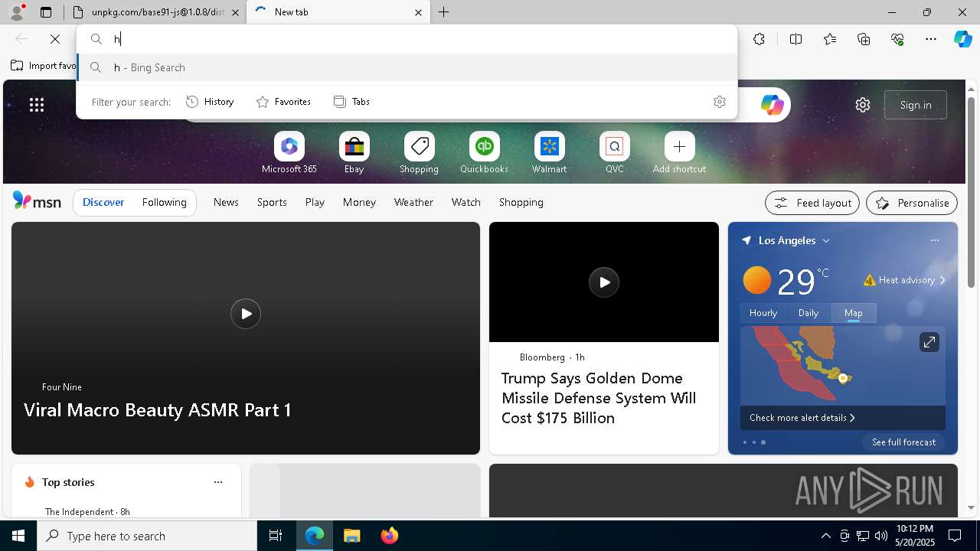Filter search by Tabs
Viewport: 980px width, 551px height.
(352, 102)
